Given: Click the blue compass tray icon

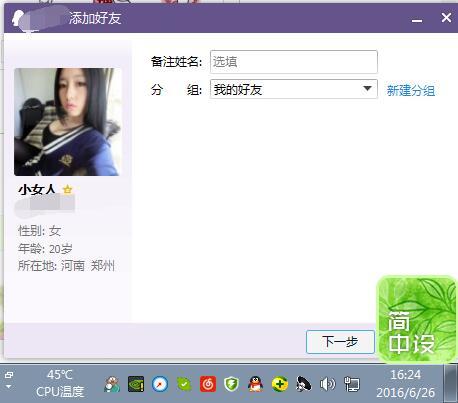Looking at the screenshot, I should coord(160,384).
